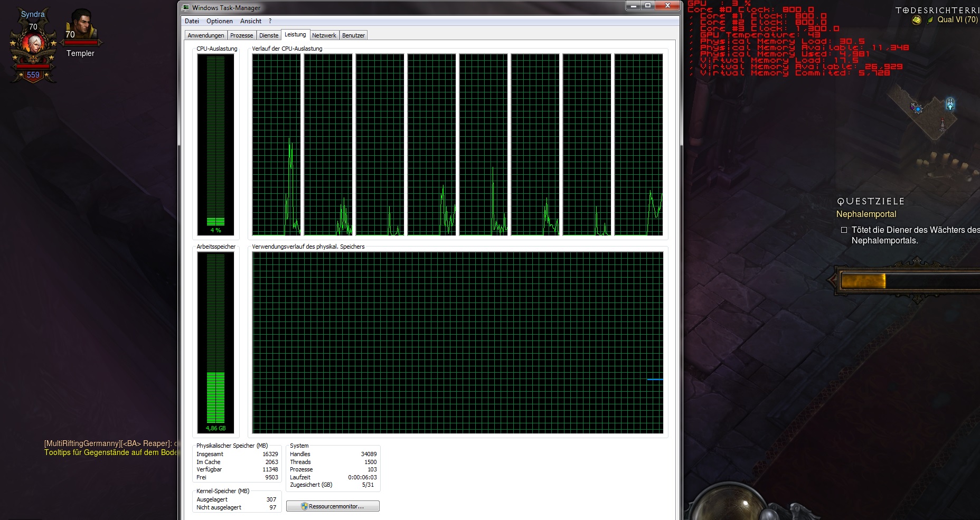Click the Ausgelagert value 307
Image resolution: width=980 pixels, height=520 pixels.
click(271, 499)
